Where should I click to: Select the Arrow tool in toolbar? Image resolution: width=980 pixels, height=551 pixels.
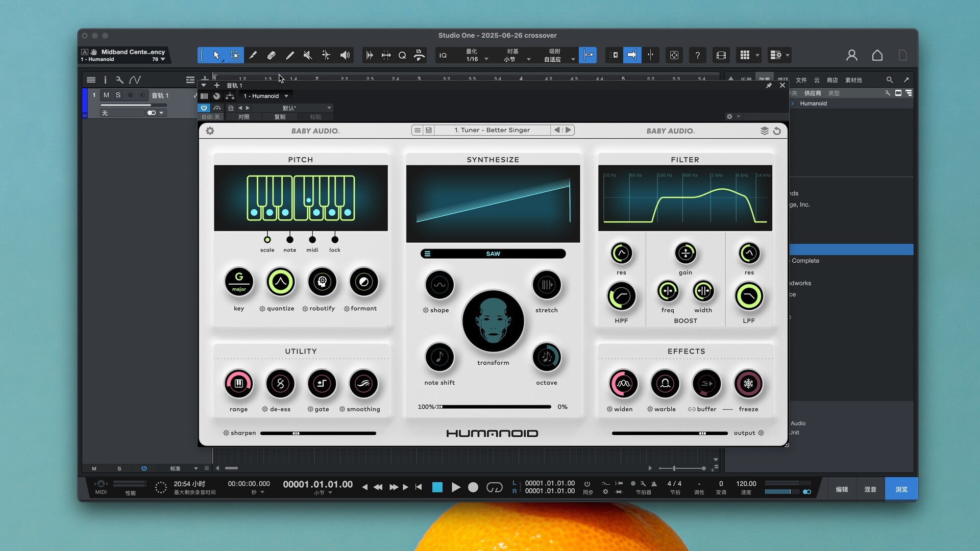216,55
